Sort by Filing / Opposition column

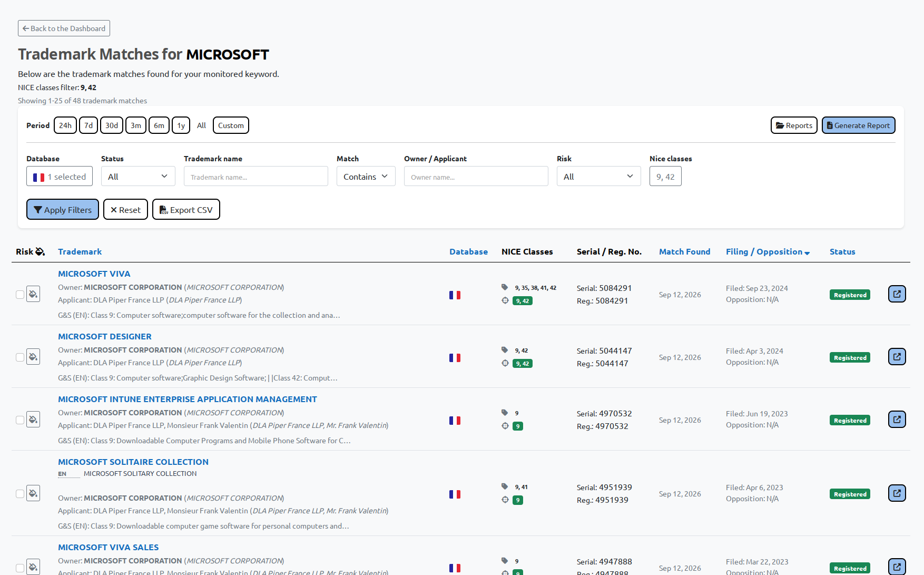click(768, 252)
